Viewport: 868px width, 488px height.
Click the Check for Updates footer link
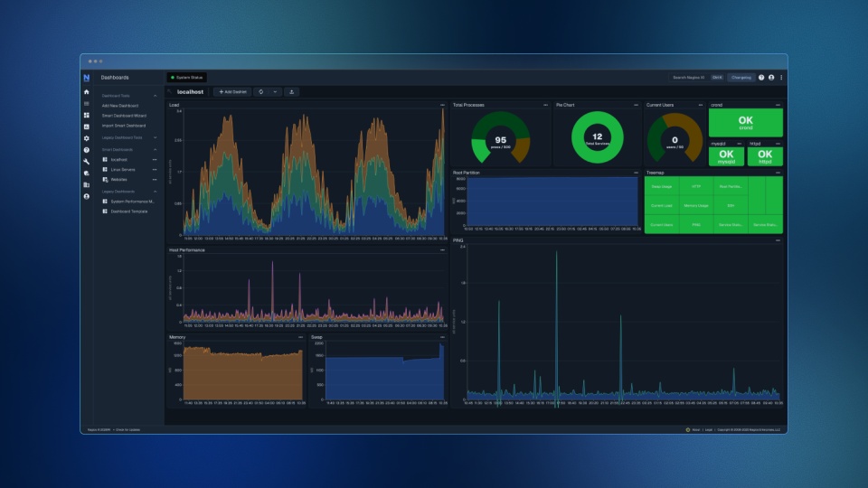[127, 429]
